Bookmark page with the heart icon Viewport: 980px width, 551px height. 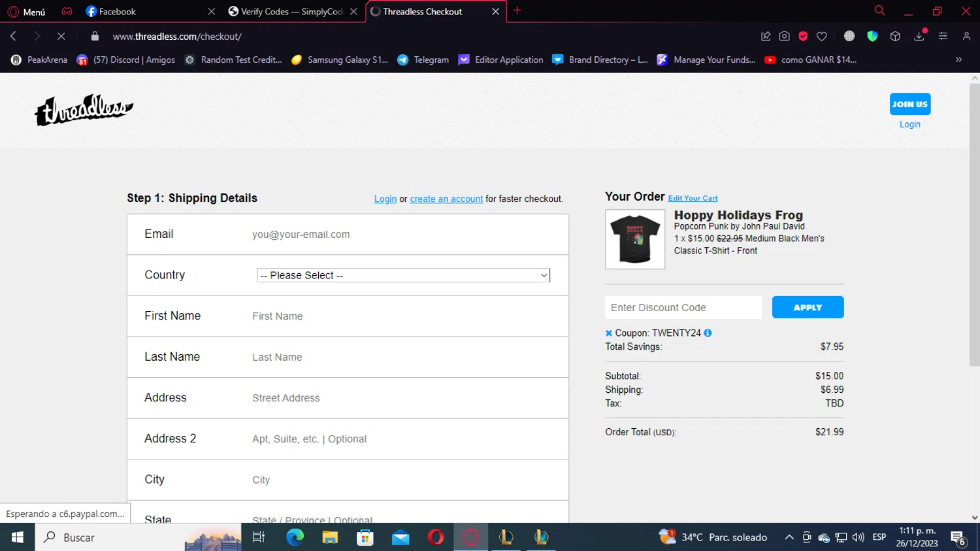pyautogui.click(x=822, y=36)
